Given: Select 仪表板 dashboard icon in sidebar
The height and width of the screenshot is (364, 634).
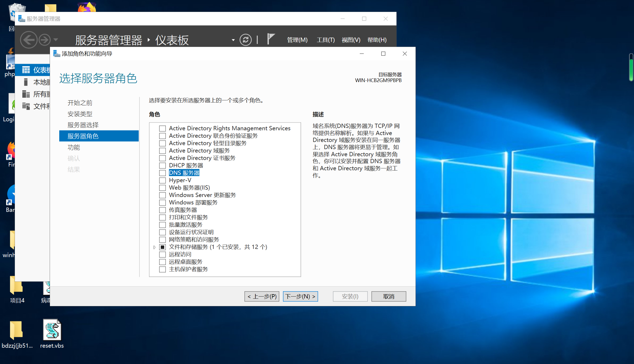Looking at the screenshot, I should [26, 70].
